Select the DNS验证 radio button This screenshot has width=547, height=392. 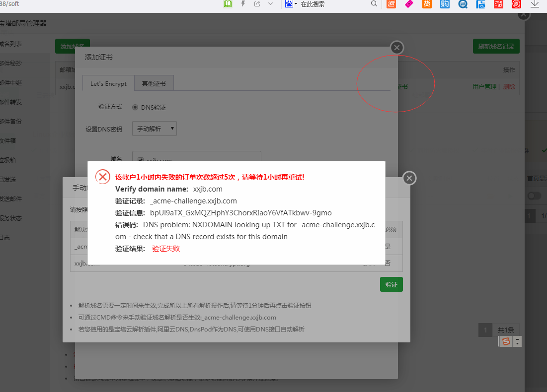pyautogui.click(x=135, y=107)
